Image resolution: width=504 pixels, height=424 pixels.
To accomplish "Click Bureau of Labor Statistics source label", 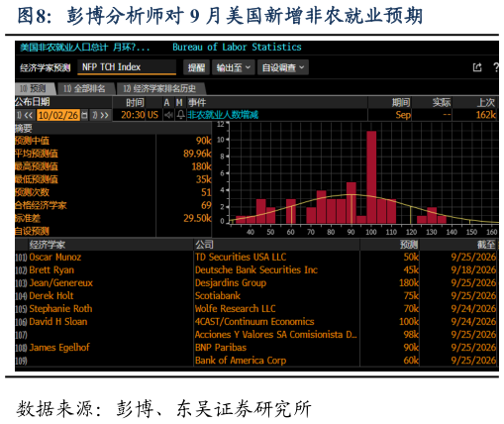I will tap(237, 48).
